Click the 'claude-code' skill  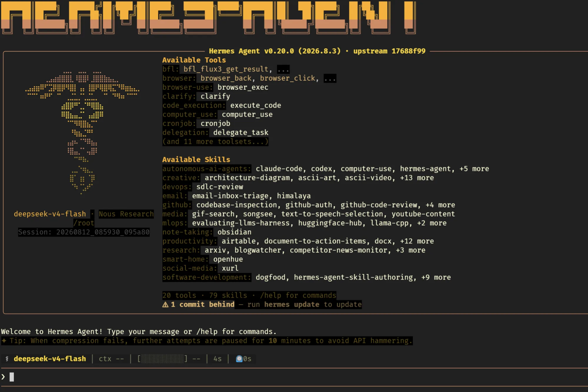tap(279, 169)
